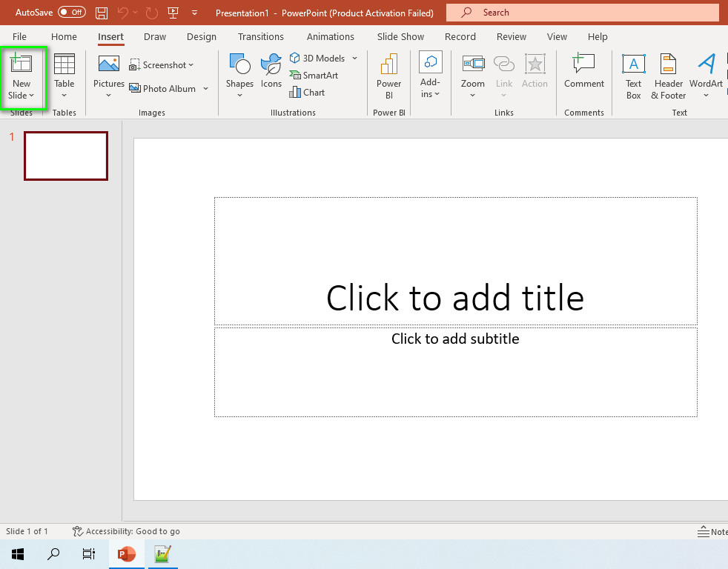This screenshot has width=728, height=569.
Task: Open Task View on the taskbar
Action: 89,553
